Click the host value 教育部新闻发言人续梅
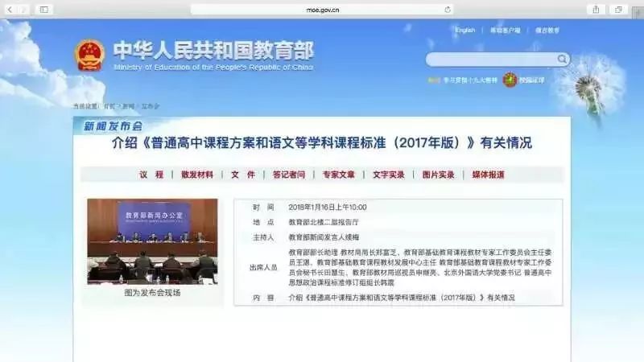The height and width of the screenshot is (362, 644). [x=324, y=237]
